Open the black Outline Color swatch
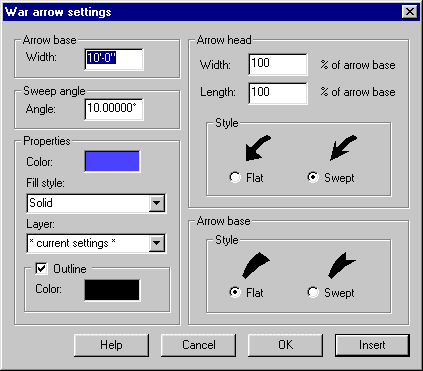 coord(112,290)
